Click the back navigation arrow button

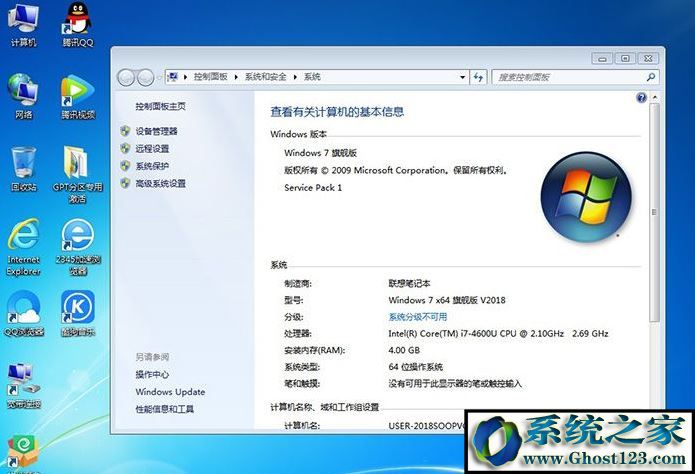click(x=126, y=78)
